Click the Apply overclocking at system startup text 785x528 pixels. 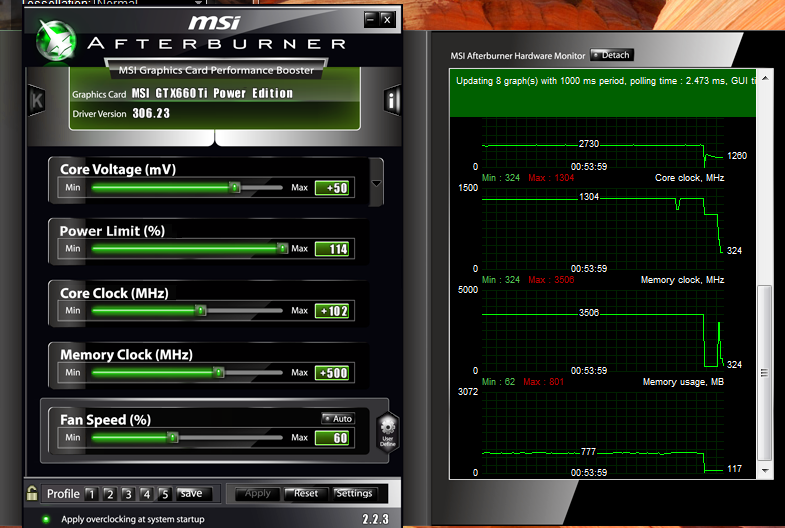point(133,519)
